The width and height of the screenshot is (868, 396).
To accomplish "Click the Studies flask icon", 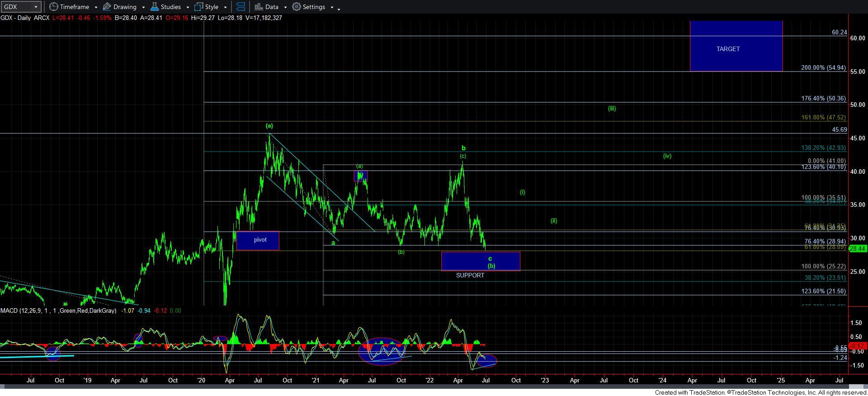I will (155, 7).
